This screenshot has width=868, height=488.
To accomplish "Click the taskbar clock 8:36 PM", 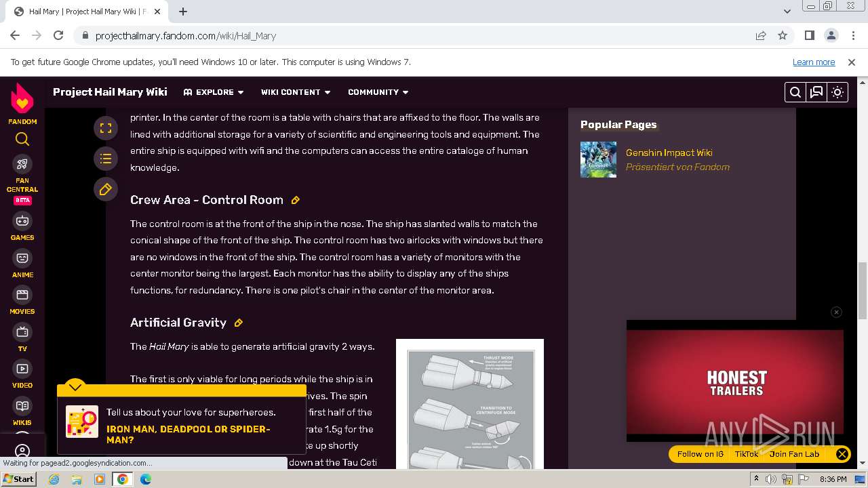I will click(x=833, y=479).
